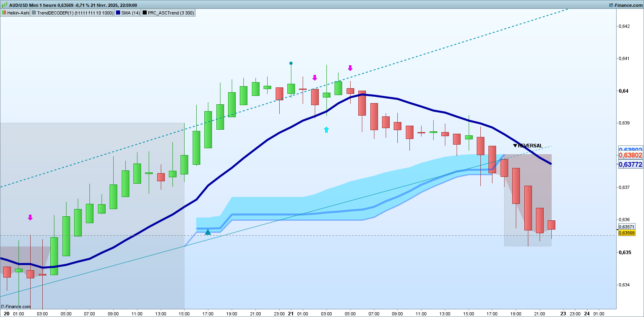This screenshot has height=317, width=644.
Task: Click the candlestick chart icon beside AUD/USD title
Action: tap(5, 5)
